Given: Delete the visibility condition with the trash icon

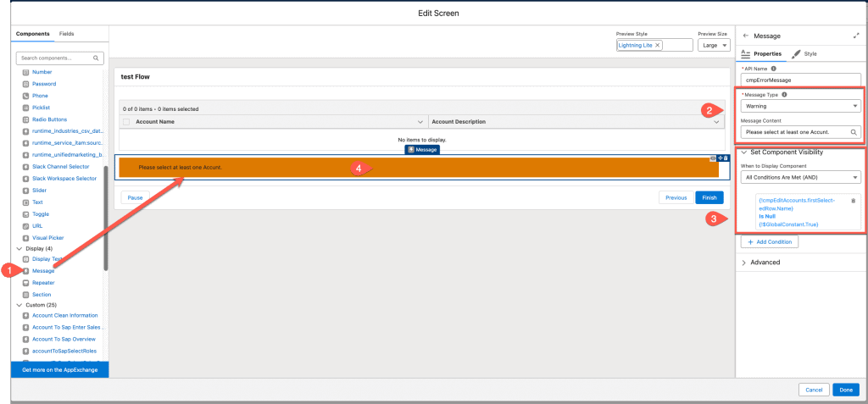Looking at the screenshot, I should (x=853, y=201).
